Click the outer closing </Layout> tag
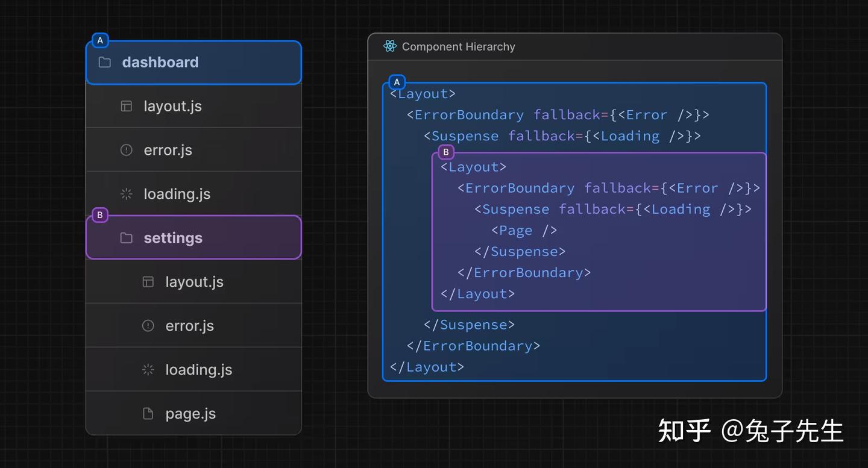The height and width of the screenshot is (468, 868). coord(427,367)
